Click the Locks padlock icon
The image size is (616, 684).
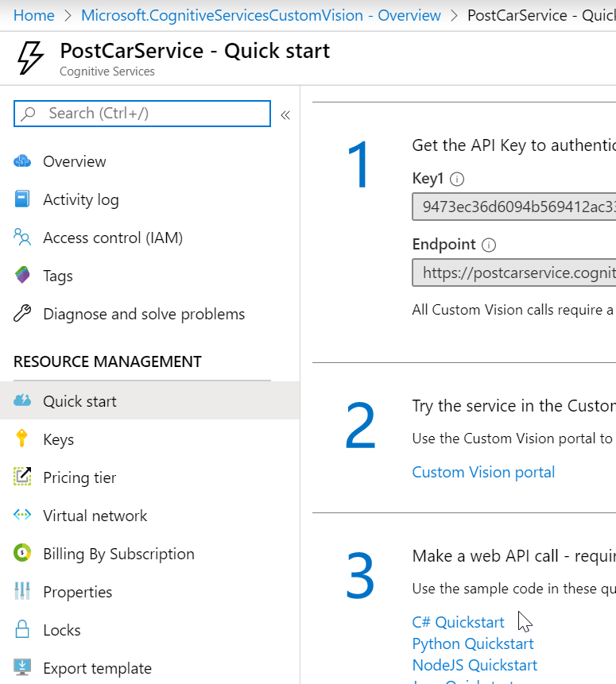pos(22,629)
